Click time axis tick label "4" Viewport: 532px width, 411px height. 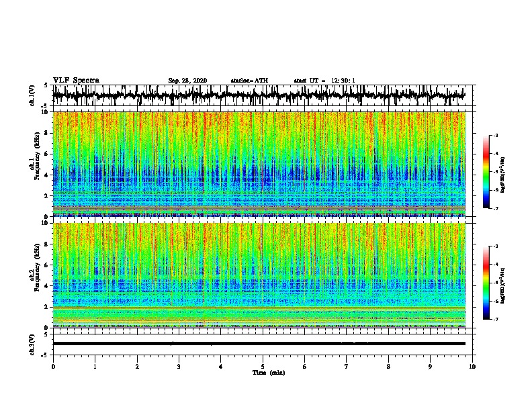click(221, 367)
